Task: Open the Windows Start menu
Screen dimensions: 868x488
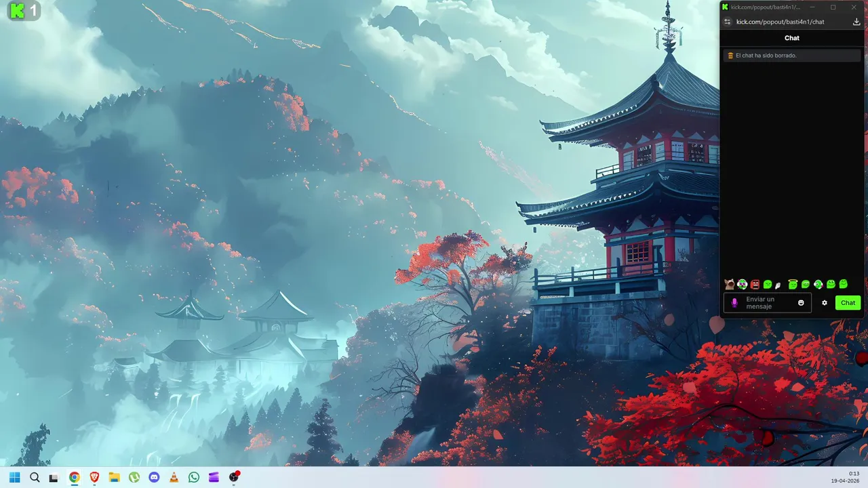Action: [15, 477]
